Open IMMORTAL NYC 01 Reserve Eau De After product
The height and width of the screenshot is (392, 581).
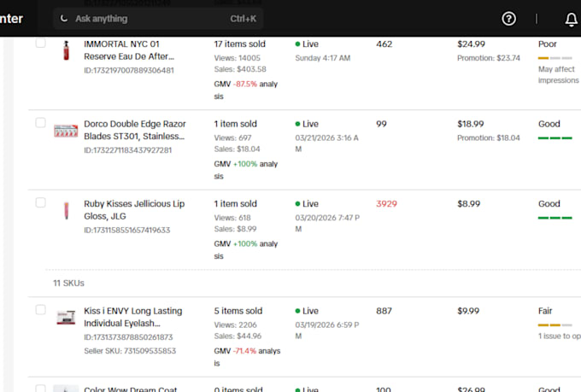pos(128,50)
